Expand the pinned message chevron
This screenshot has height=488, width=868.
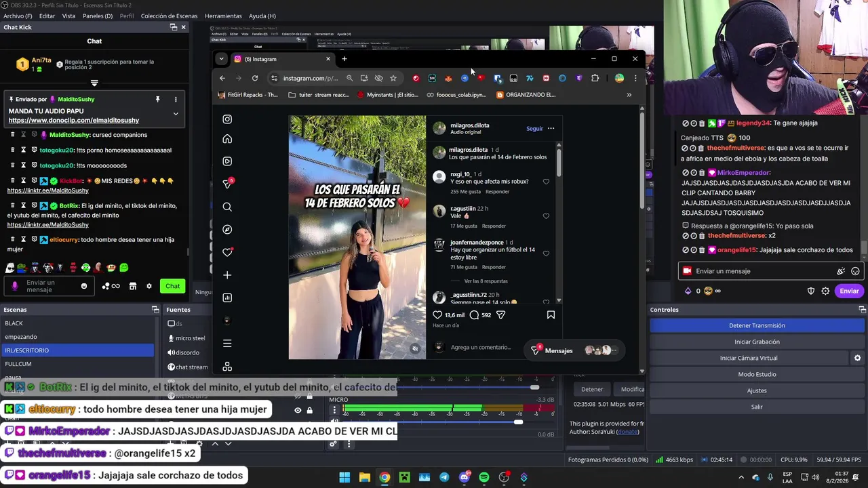coord(176,114)
